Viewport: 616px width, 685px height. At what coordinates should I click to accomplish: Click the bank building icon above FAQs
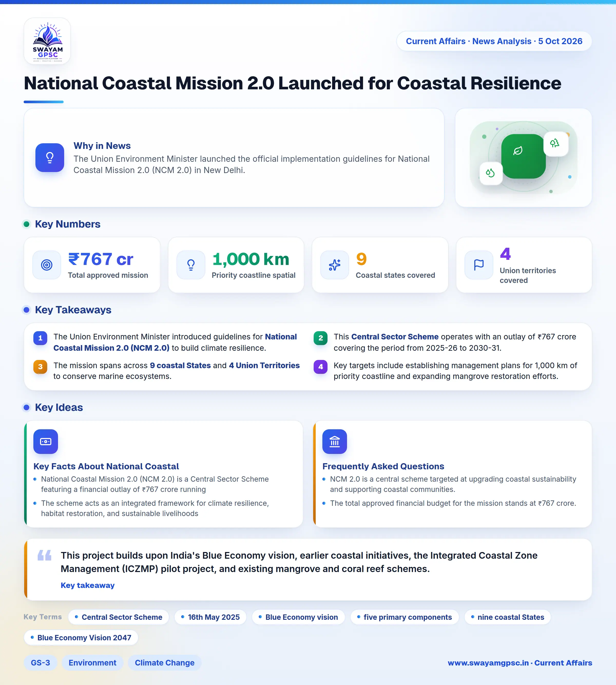click(335, 442)
